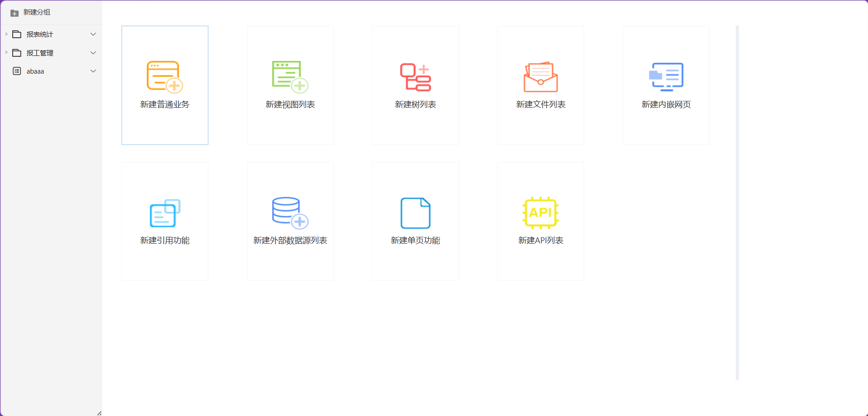Viewport: 868px width, 416px height.
Task: Select the yellow API chip icon
Action: [x=541, y=213]
